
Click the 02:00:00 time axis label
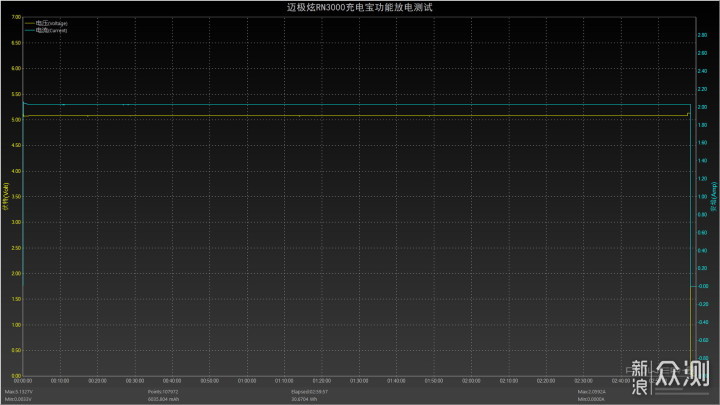pos(471,381)
